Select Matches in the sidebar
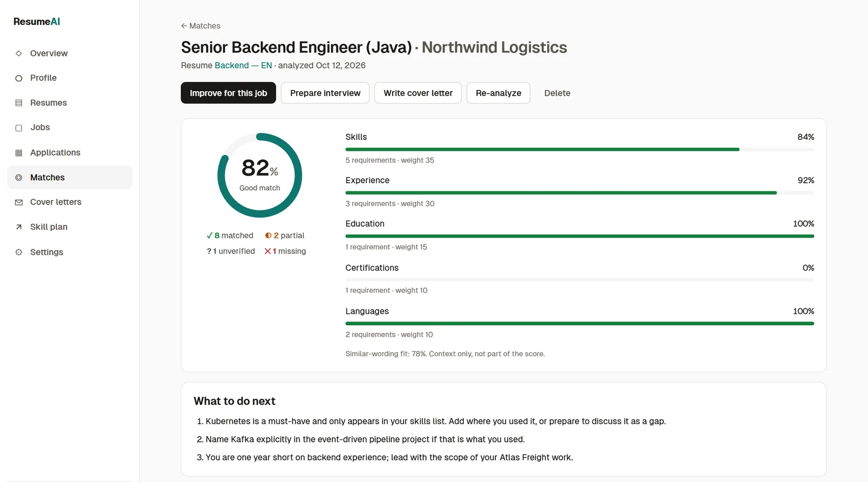The height and width of the screenshot is (482, 868). point(69,177)
